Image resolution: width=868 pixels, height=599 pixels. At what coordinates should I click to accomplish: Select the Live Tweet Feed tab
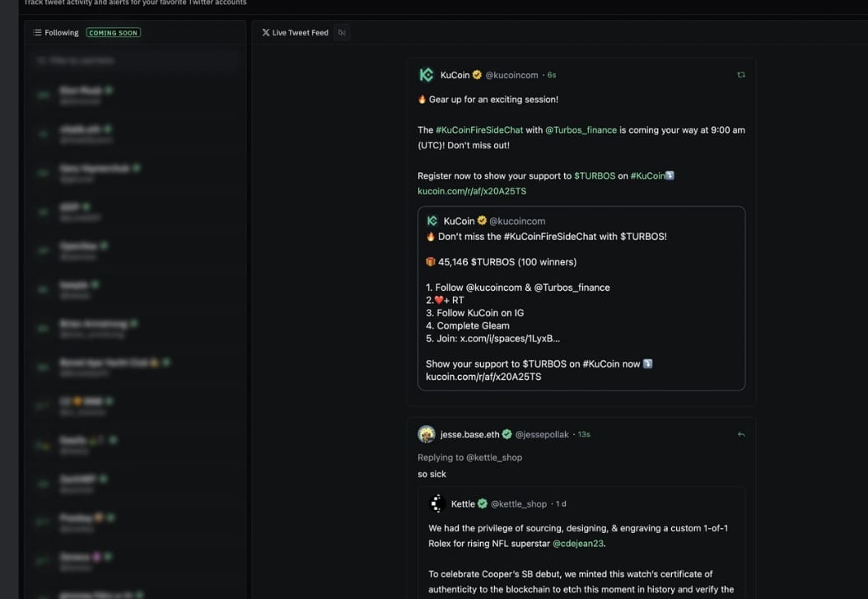[x=298, y=32]
